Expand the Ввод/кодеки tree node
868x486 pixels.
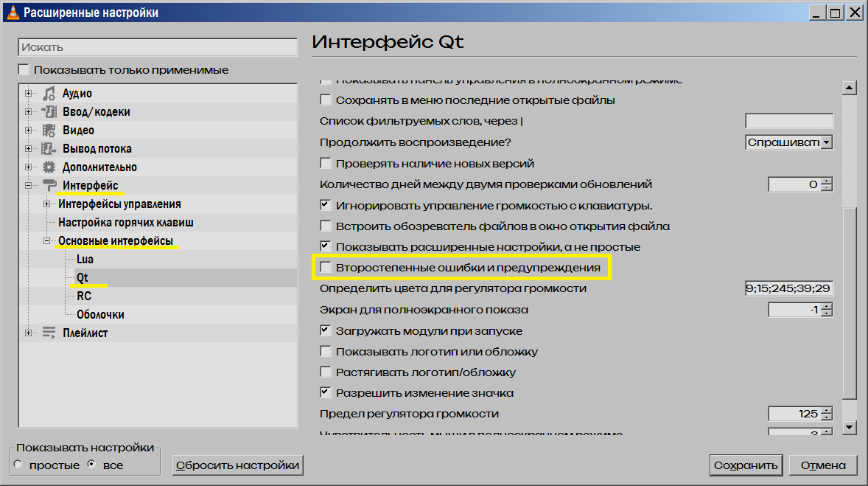28,112
